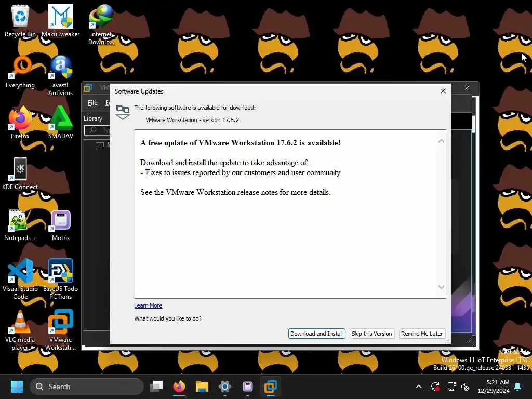Open Task View in the taskbar

click(156, 387)
